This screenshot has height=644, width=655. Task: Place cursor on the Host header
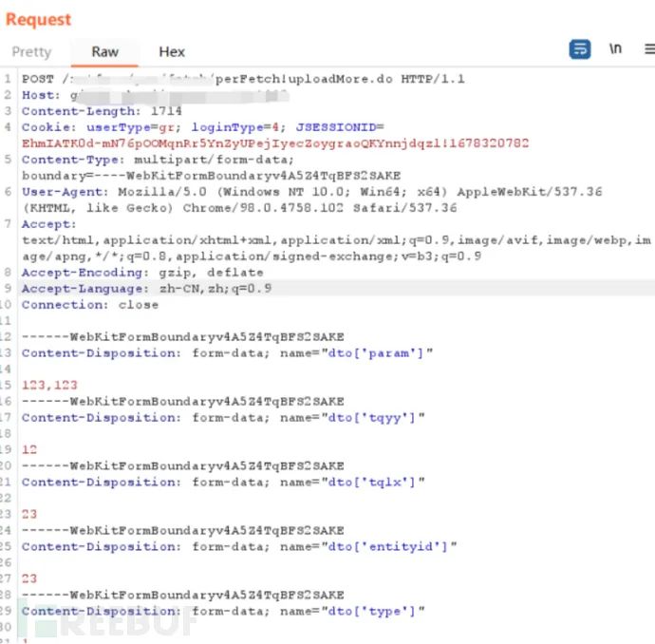pyautogui.click(x=41, y=95)
